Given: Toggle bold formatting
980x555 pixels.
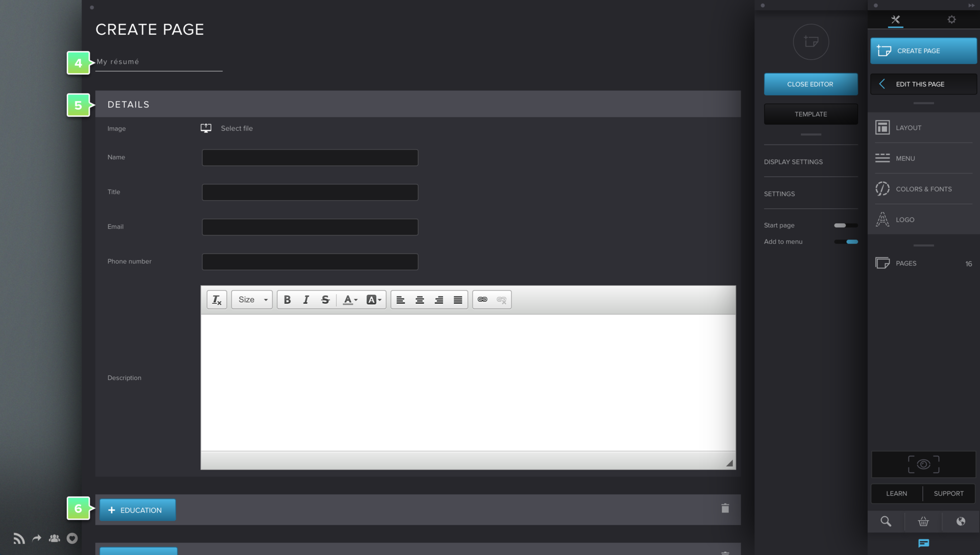Looking at the screenshot, I should (x=287, y=300).
